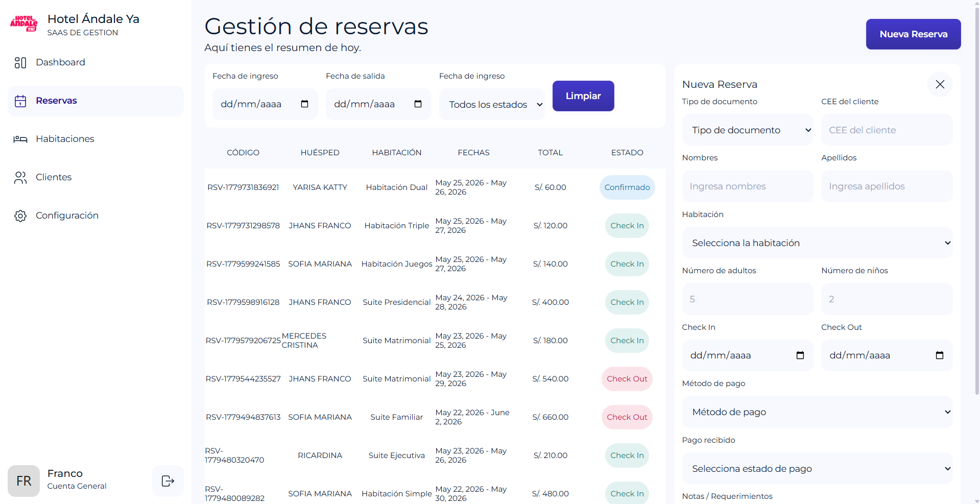Viewport: 980px width, 504px height.
Task: Close the Nueva Reserva panel
Action: 940,84
